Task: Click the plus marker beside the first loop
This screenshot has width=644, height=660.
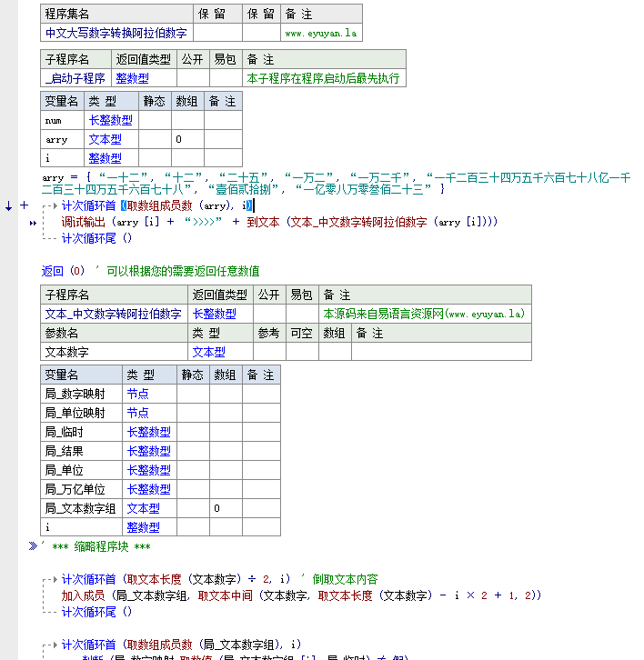Action: [24, 206]
